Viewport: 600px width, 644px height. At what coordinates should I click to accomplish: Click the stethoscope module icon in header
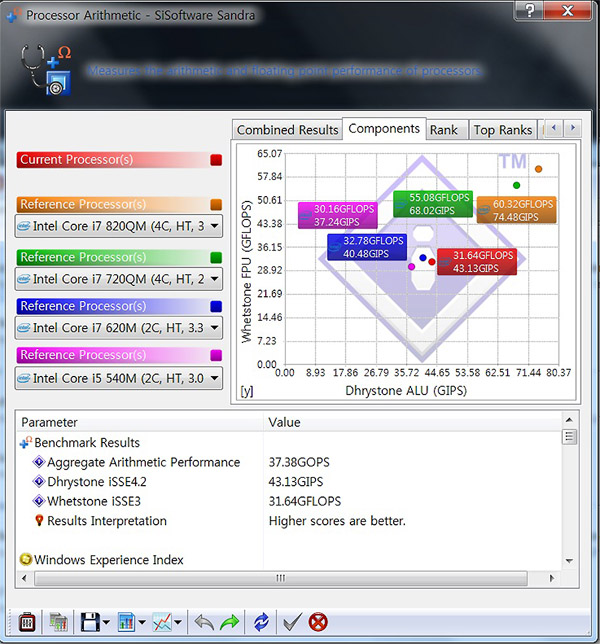tap(46, 69)
